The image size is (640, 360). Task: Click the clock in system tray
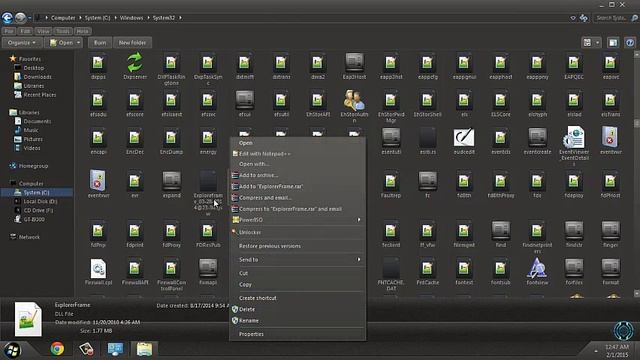[x=617, y=351]
